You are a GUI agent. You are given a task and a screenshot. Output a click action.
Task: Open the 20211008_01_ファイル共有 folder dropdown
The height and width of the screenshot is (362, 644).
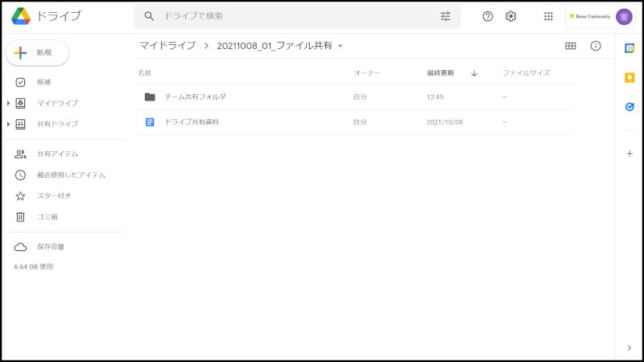[341, 46]
